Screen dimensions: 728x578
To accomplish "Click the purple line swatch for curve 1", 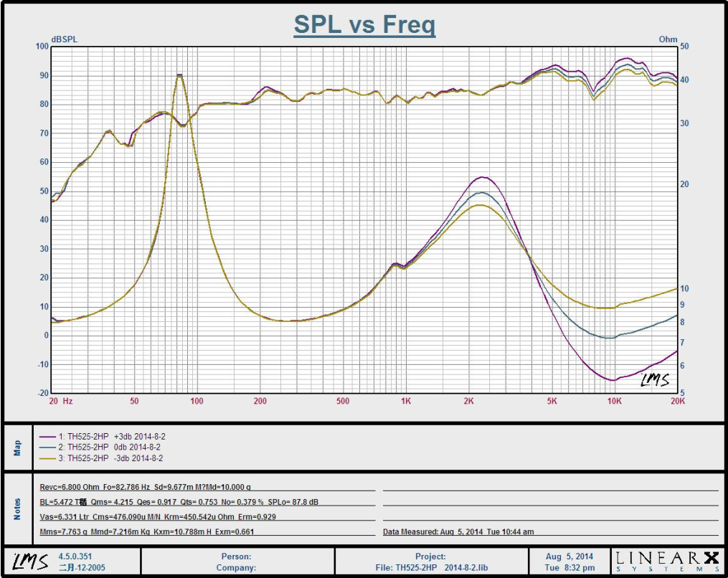I will coord(48,436).
